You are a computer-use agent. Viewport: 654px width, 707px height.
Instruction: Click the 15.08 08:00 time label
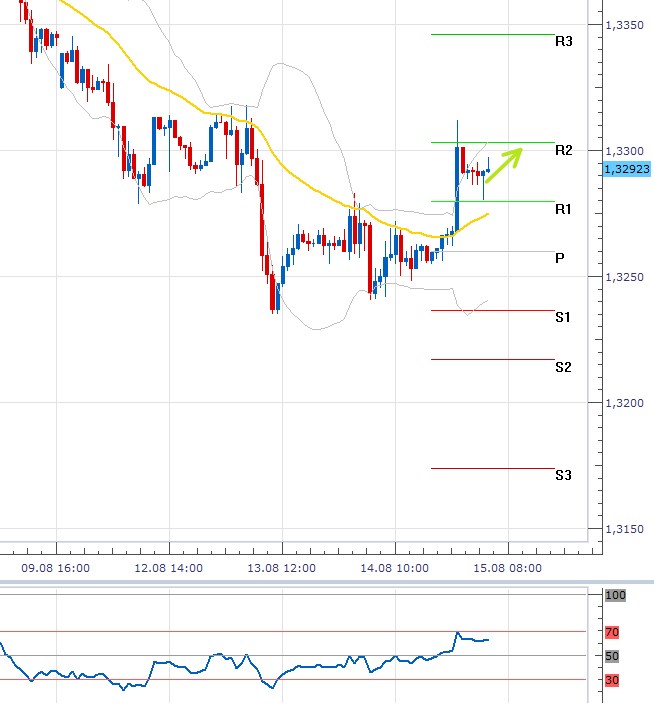507,568
